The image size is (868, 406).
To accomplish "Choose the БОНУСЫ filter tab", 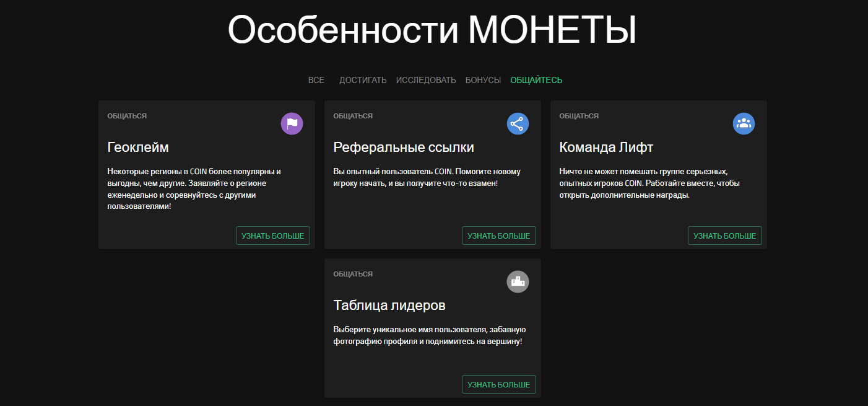I will click(x=483, y=80).
